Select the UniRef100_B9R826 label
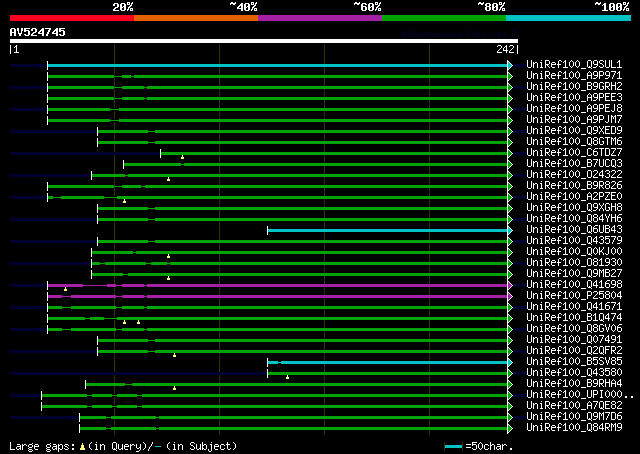 pos(574,186)
